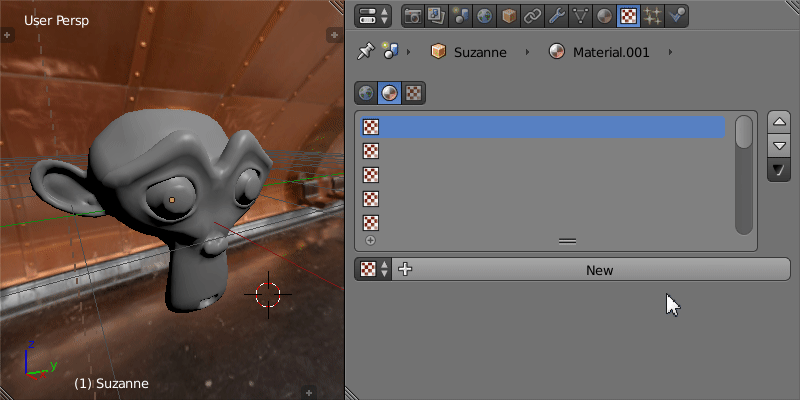
Task: Switch to the Render Layers tab
Action: coord(437,16)
